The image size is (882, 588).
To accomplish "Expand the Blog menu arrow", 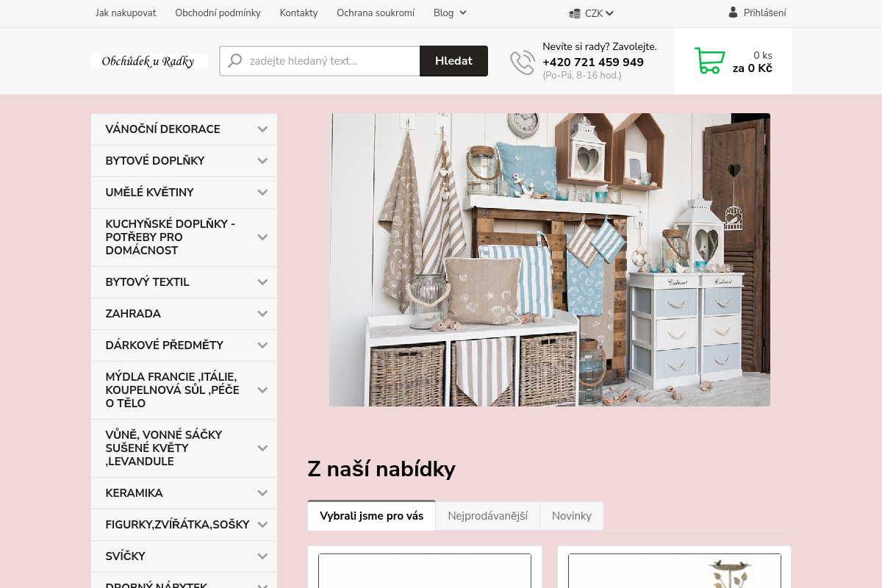I will [463, 12].
